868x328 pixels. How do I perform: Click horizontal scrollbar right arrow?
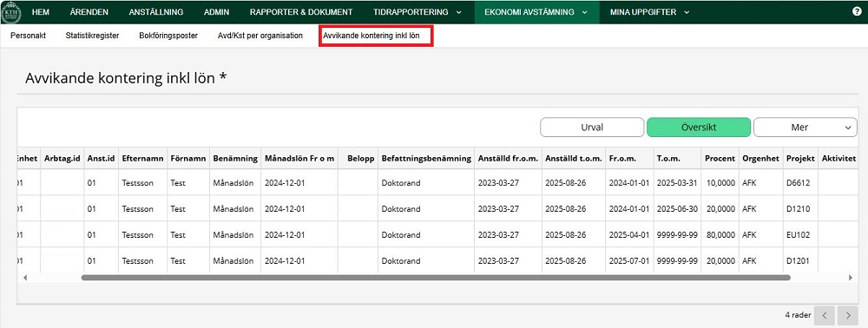[851, 278]
